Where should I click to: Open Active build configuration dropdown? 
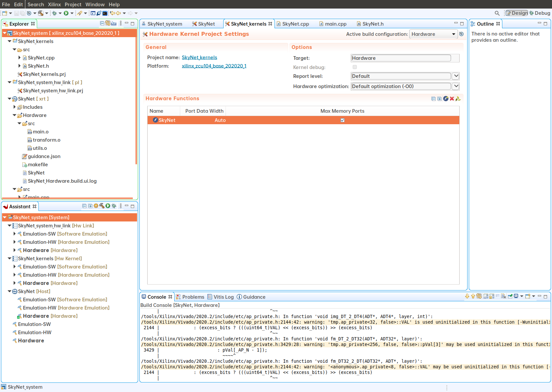(434, 34)
